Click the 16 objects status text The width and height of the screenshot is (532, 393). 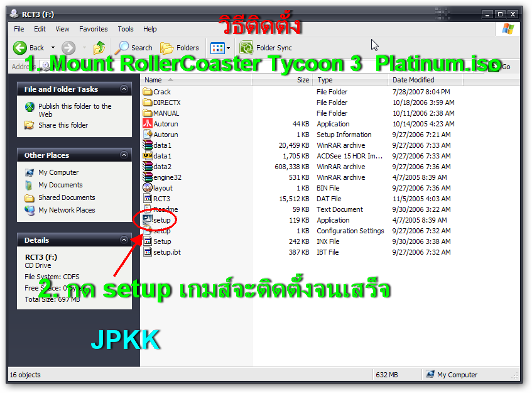[25, 375]
